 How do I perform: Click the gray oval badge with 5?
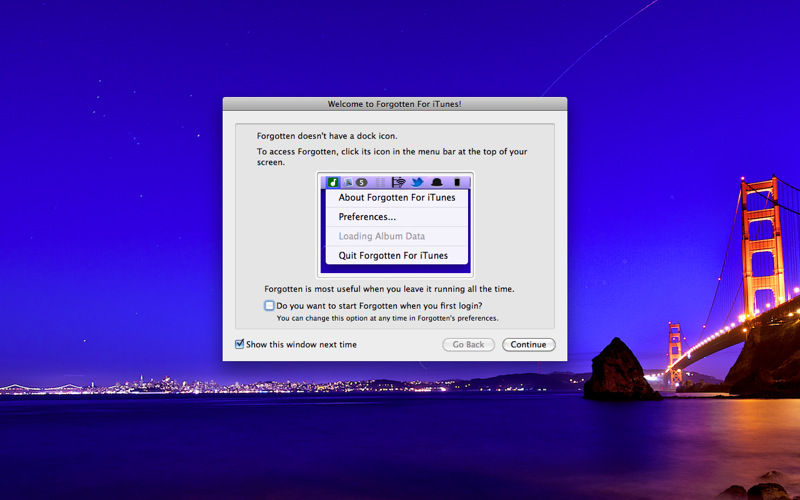pos(361,182)
